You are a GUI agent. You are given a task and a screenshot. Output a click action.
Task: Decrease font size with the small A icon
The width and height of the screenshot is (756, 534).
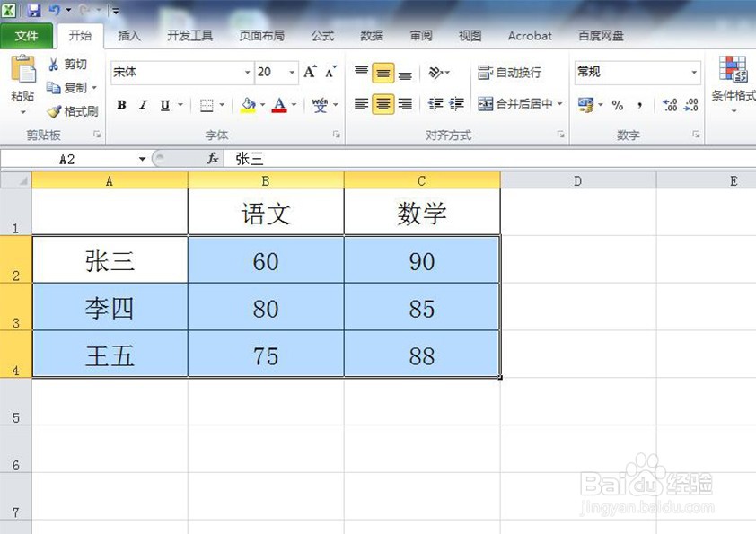pos(330,73)
